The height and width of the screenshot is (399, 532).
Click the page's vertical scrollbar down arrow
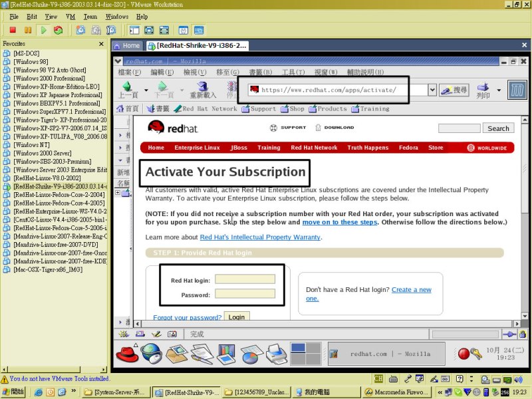tap(525, 316)
